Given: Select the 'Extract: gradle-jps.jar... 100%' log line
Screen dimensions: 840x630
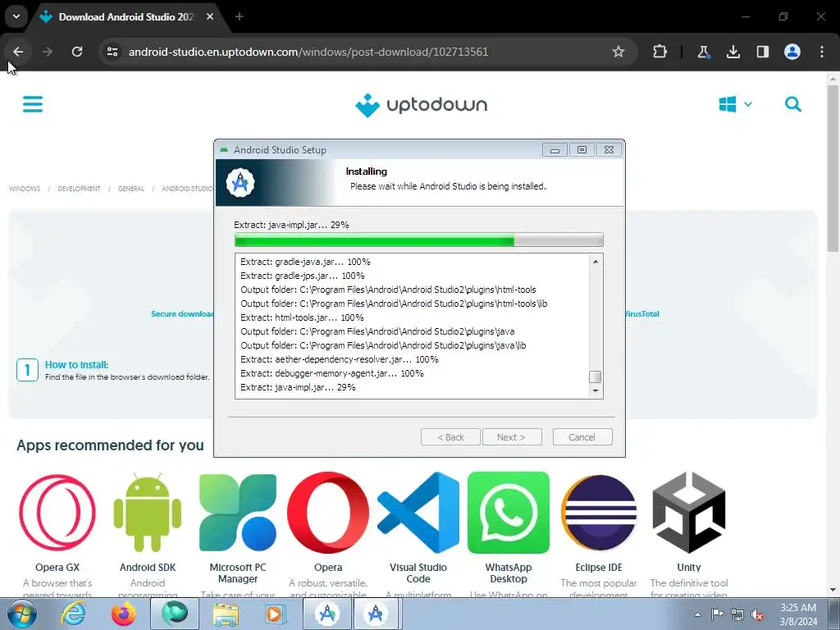Looking at the screenshot, I should coord(303,276).
